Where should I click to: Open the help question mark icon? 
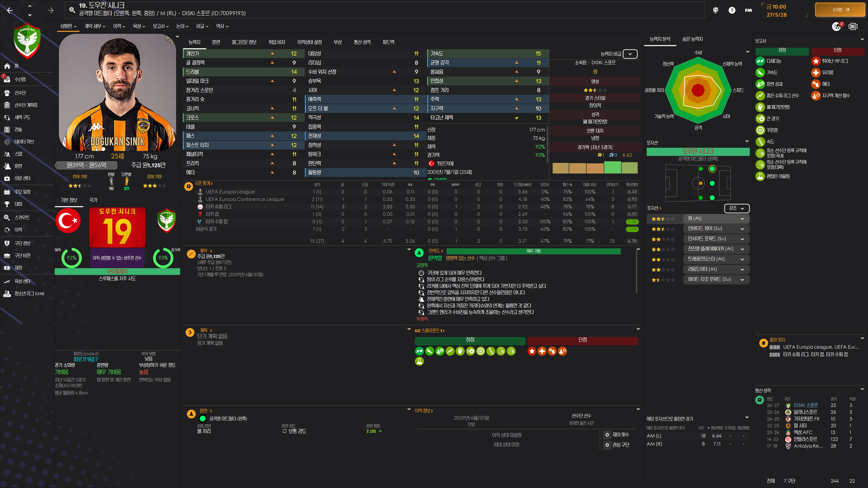click(731, 10)
